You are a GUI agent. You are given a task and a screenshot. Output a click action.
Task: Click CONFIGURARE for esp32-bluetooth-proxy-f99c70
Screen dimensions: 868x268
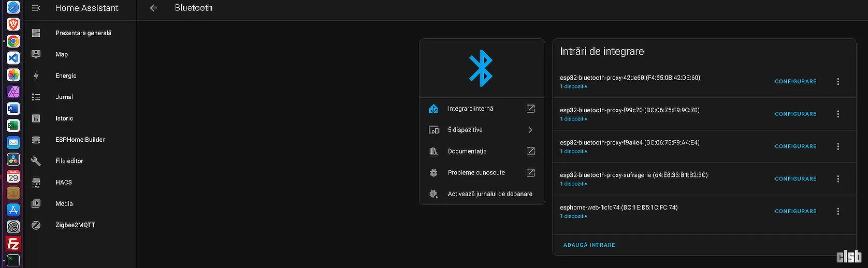tap(795, 114)
